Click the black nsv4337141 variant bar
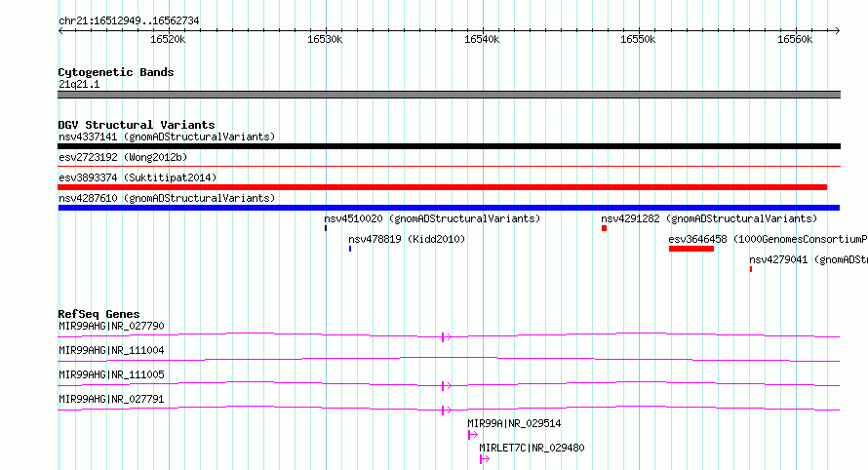Viewport: 868px width, 470px height. click(449, 146)
